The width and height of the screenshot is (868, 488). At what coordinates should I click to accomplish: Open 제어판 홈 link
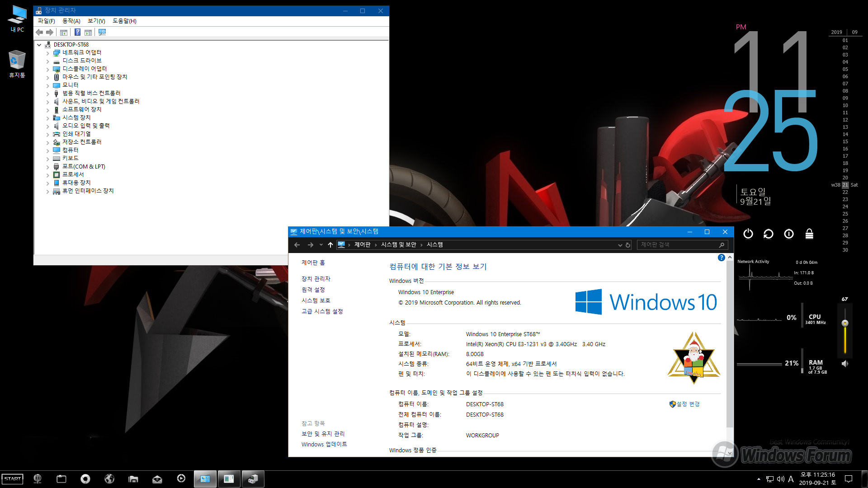313,263
